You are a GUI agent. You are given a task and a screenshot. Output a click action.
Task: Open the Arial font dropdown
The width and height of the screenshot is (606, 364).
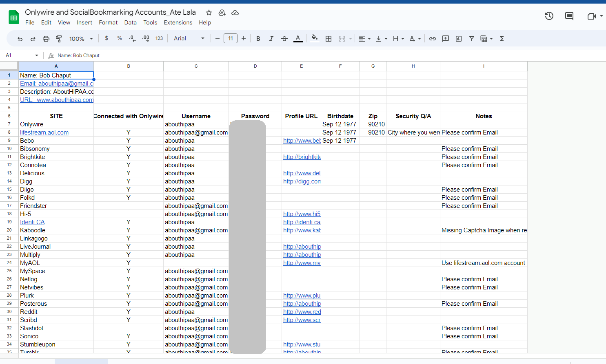pos(189,38)
